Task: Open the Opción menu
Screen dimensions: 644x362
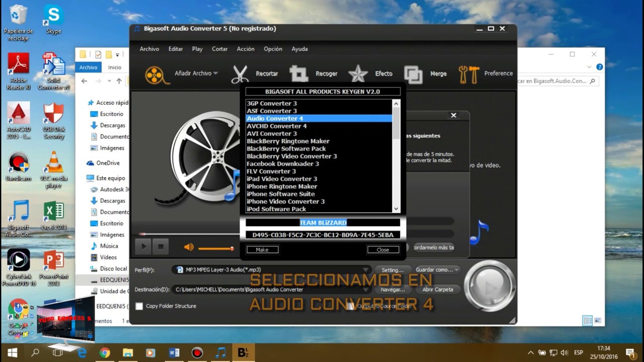Action: coord(273,49)
